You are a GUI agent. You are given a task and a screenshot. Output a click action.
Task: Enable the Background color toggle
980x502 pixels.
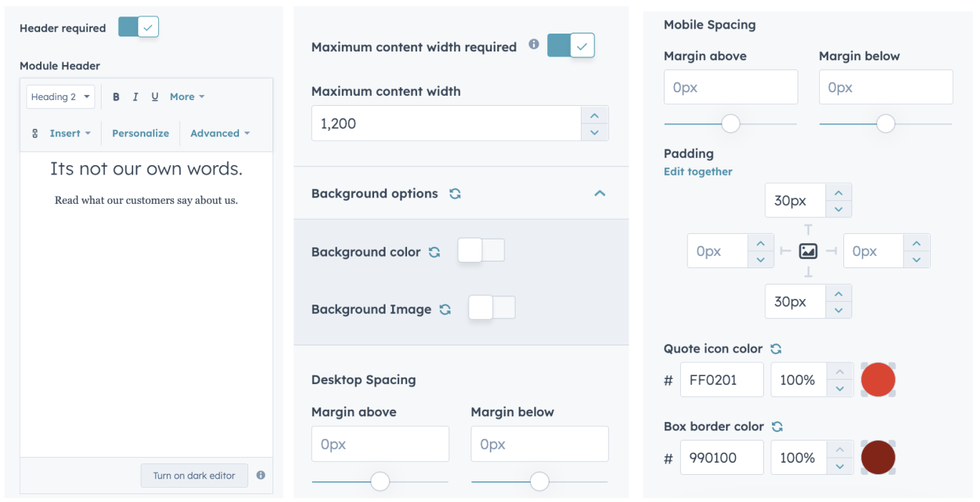click(x=481, y=251)
